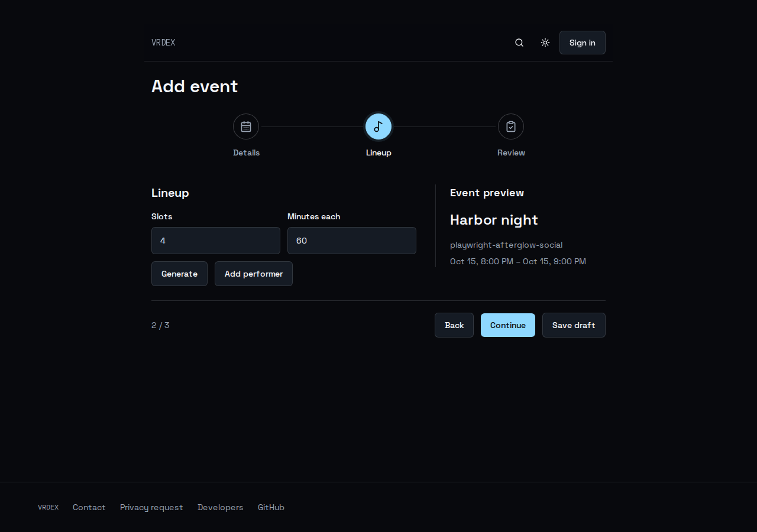This screenshot has height=532, width=757.
Task: Click the Sign in button
Action: pos(583,43)
